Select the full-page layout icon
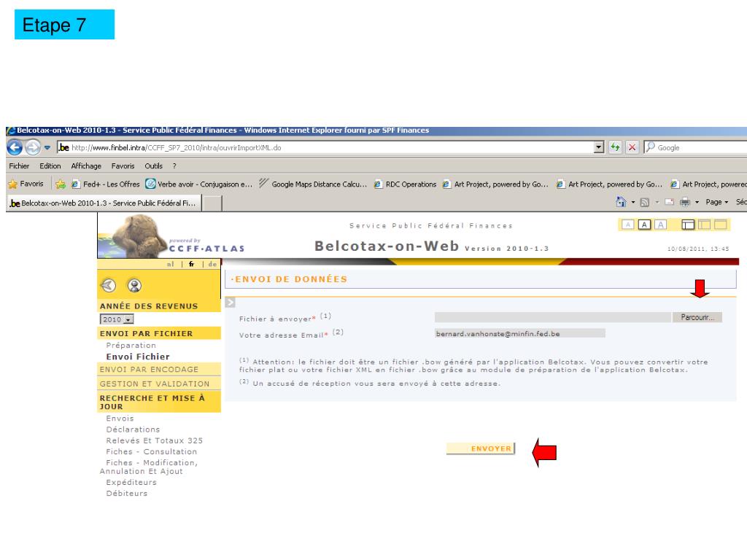This screenshot has height=560, width=747. [720, 225]
